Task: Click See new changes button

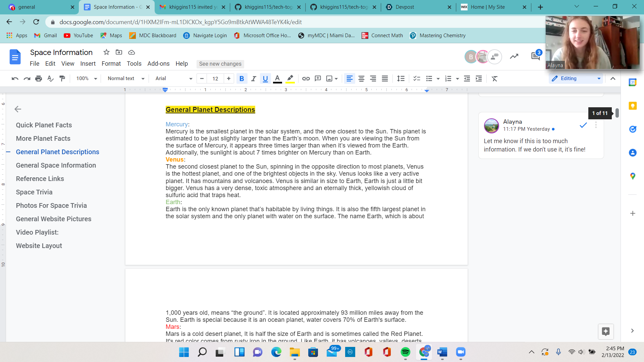Action: [x=220, y=64]
